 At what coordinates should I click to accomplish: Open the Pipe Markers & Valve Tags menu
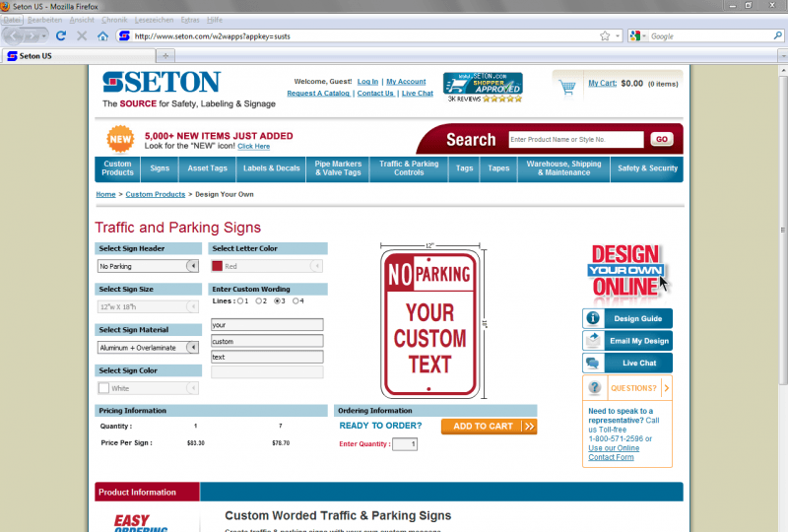pyautogui.click(x=338, y=168)
